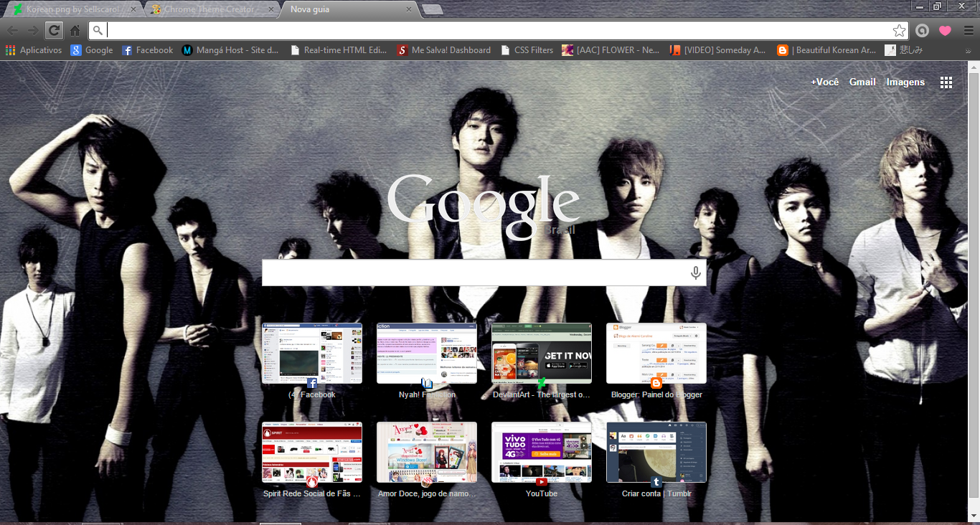Click the Aplicativos icon on the bookmarks bar
This screenshot has height=525, width=980.
click(9, 49)
